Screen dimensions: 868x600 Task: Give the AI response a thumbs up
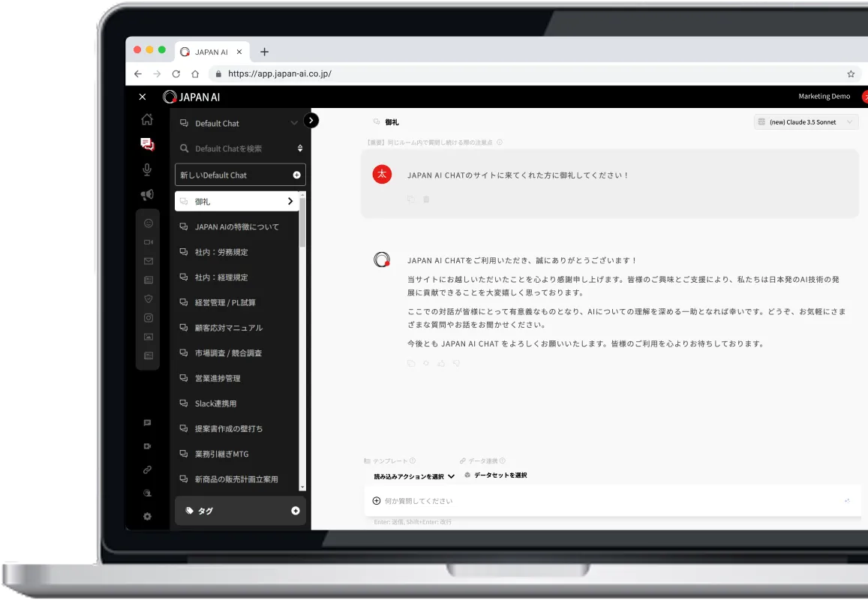tap(441, 364)
